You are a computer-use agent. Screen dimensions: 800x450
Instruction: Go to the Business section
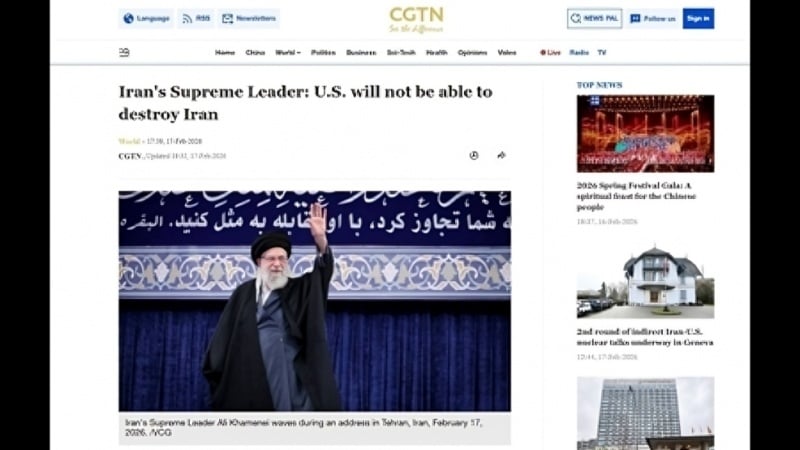[361, 53]
